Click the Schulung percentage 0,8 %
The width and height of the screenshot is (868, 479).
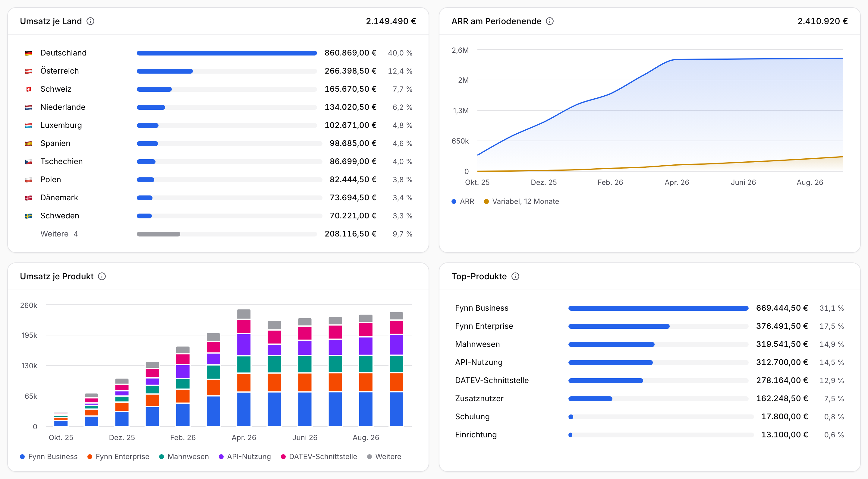[834, 417]
